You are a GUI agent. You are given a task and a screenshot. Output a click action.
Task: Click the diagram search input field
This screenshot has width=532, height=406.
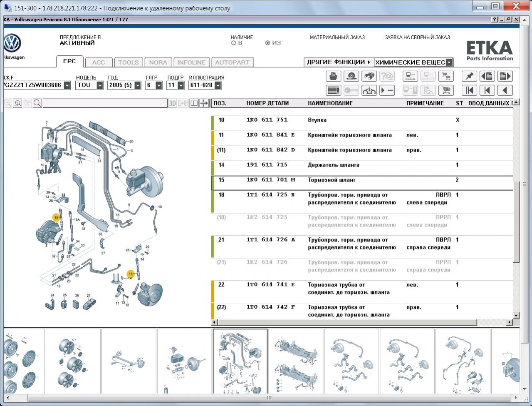105,103
